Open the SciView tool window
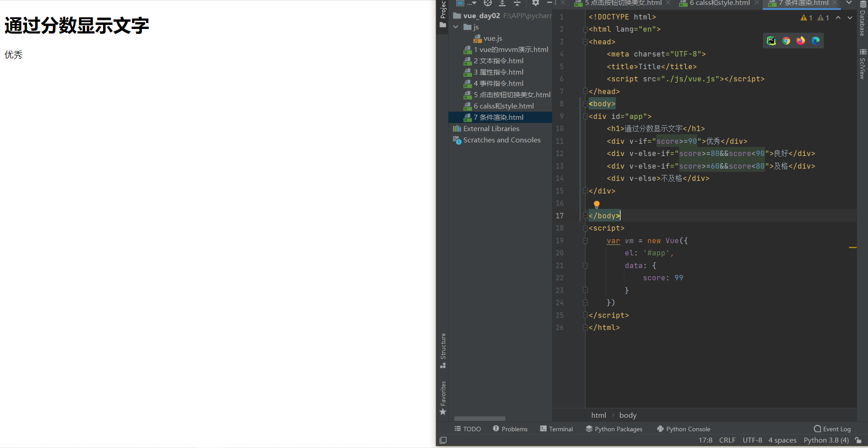Screen dimensions: 868x448 pos(863,64)
